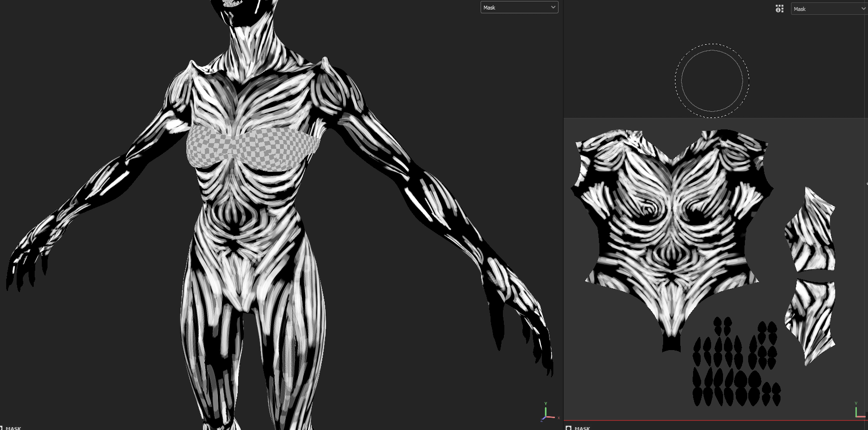Click the UV tile info grid icon

pos(779,9)
